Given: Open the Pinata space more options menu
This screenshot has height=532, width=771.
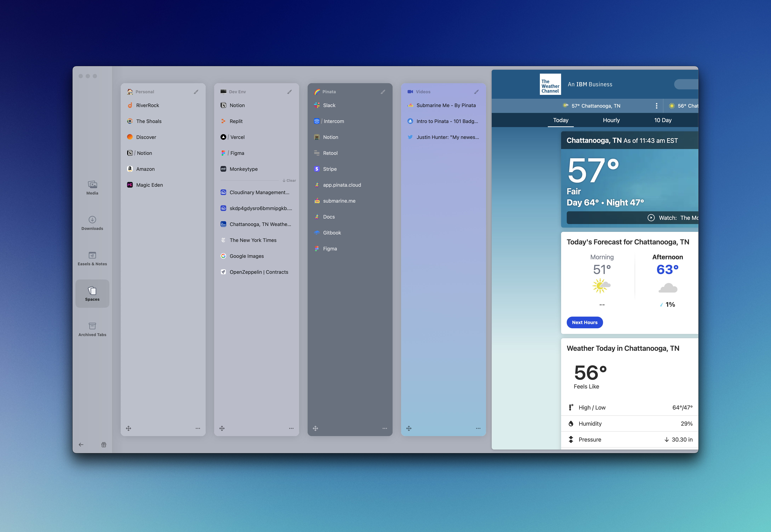Looking at the screenshot, I should pos(385,428).
